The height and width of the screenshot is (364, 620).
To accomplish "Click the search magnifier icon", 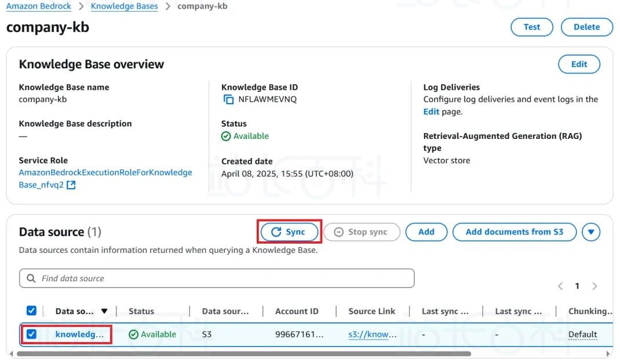I will [31, 278].
